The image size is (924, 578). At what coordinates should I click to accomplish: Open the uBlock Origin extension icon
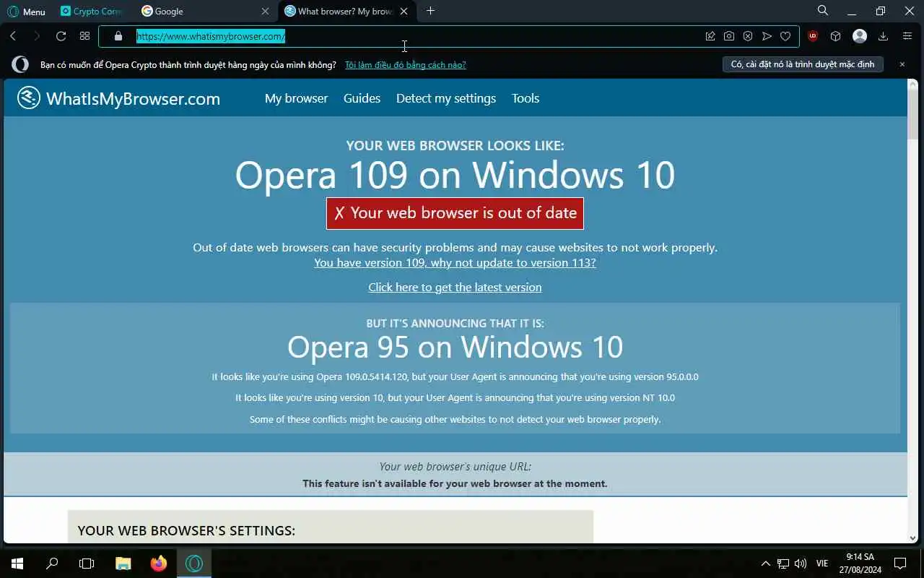coord(813,36)
